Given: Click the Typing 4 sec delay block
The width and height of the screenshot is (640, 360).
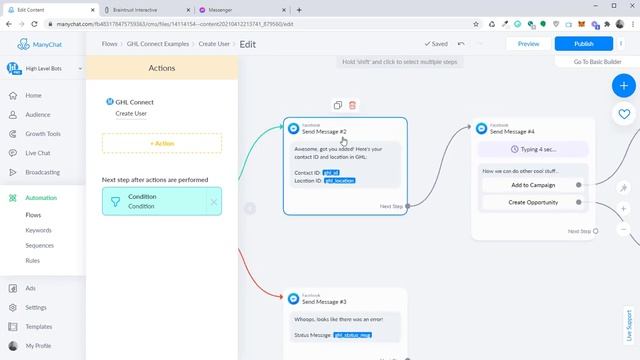Looking at the screenshot, I should coord(533,149).
